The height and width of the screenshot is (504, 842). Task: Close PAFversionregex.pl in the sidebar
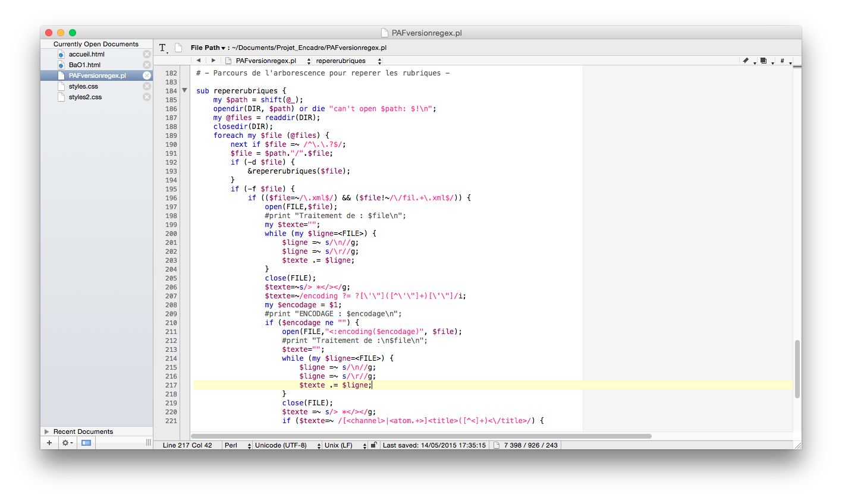coord(147,75)
